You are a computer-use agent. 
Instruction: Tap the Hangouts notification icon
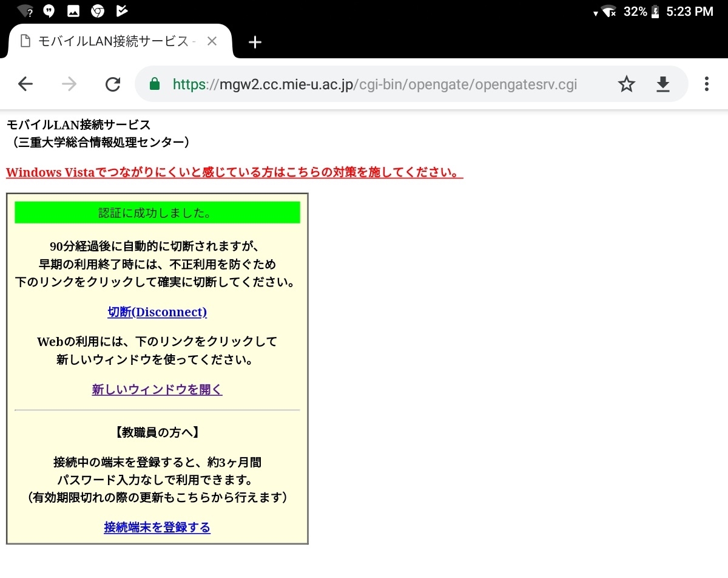click(x=49, y=11)
